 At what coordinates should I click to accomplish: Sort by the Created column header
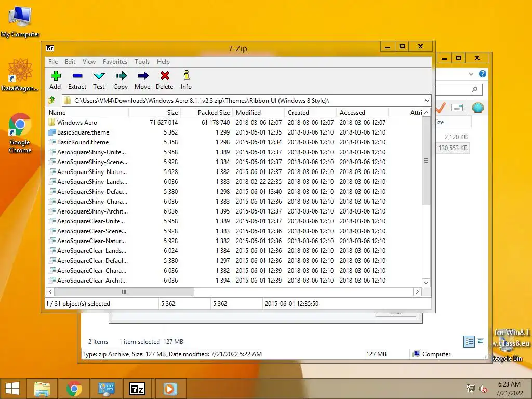coord(311,113)
